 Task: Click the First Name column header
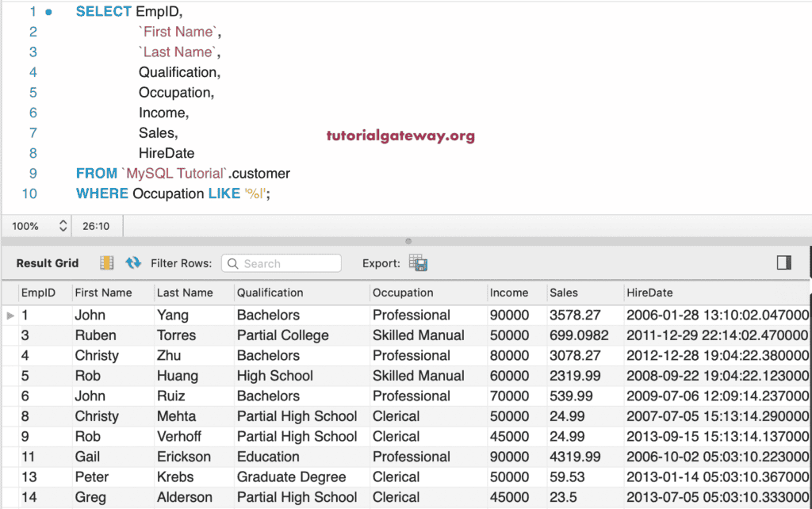pyautogui.click(x=104, y=293)
